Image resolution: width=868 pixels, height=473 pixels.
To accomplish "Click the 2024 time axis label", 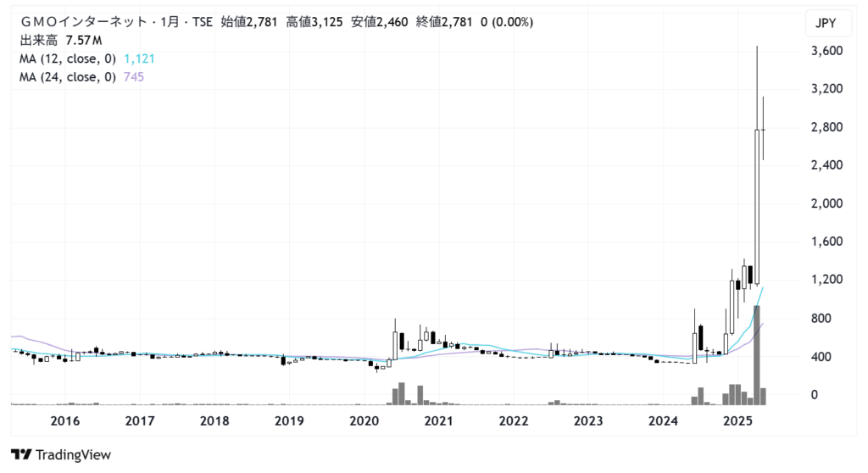I will click(x=663, y=421).
